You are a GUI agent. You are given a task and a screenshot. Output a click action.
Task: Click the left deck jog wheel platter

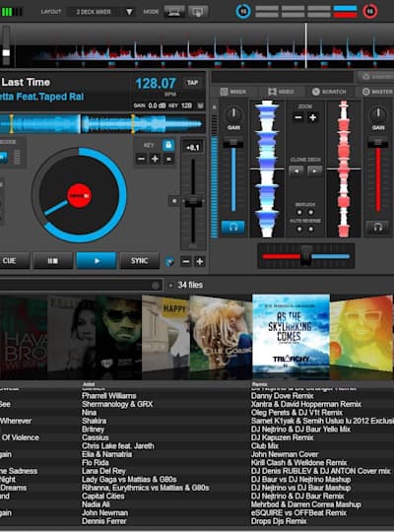click(x=79, y=195)
